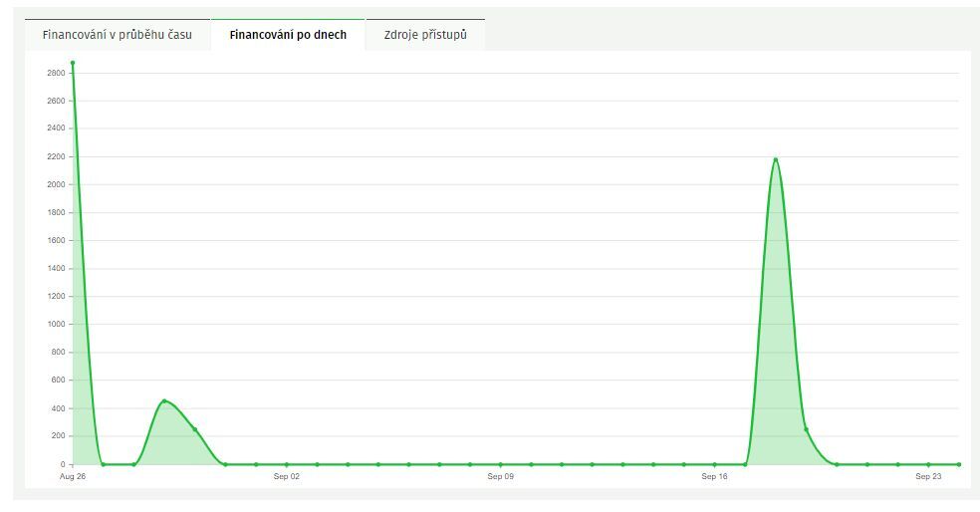Click the last data point after Sep 23
The width and height of the screenshot is (980, 512).
tap(959, 464)
